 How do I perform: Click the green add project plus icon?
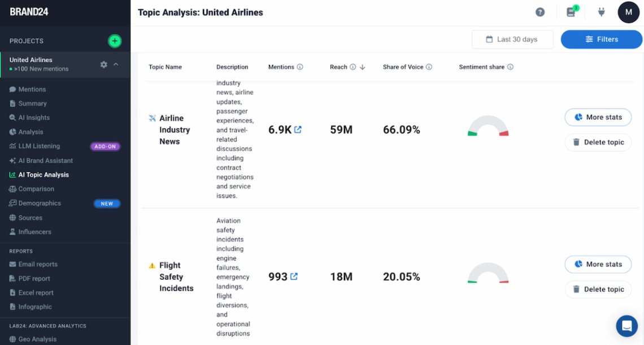point(115,41)
